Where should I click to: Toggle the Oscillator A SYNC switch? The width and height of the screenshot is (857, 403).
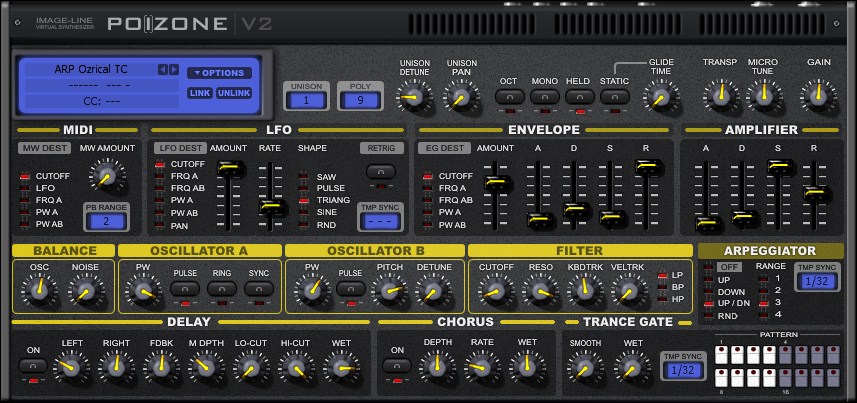[259, 288]
